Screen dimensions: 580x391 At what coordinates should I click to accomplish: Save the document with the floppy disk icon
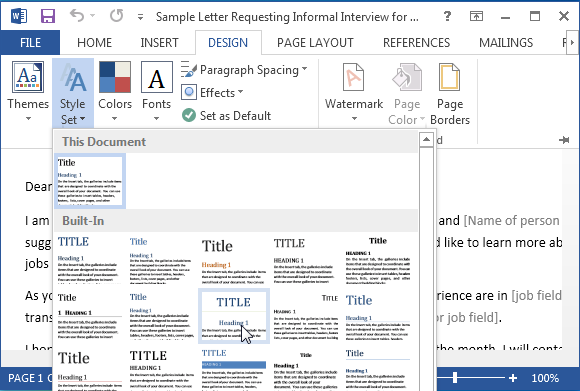point(48,16)
